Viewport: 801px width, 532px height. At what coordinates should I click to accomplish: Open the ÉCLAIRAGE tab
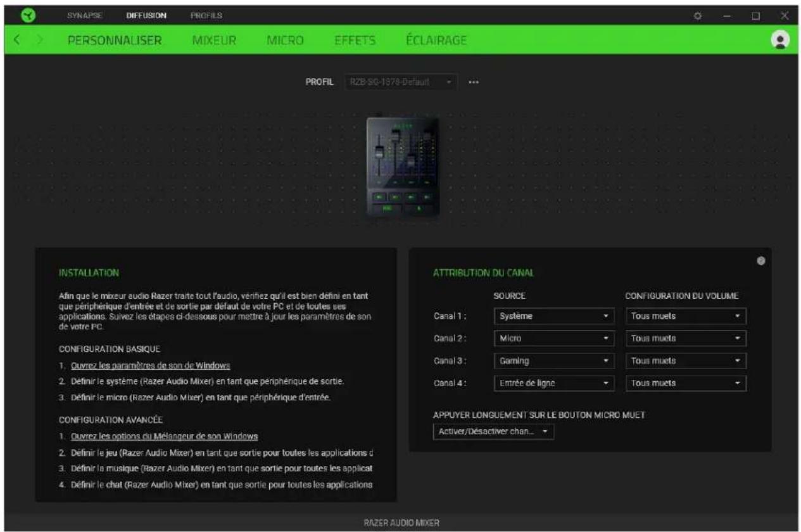(x=436, y=41)
